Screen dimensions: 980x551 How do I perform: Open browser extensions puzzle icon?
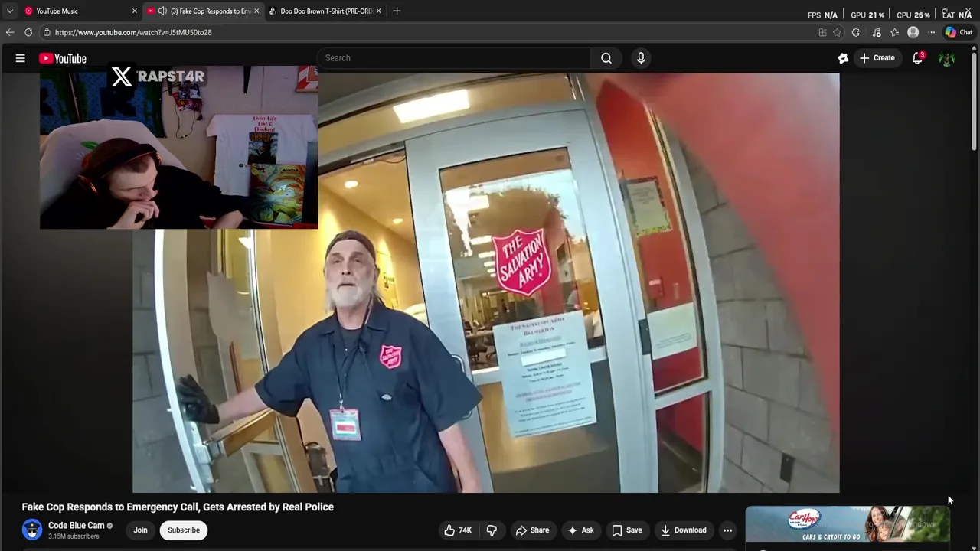[x=855, y=32]
